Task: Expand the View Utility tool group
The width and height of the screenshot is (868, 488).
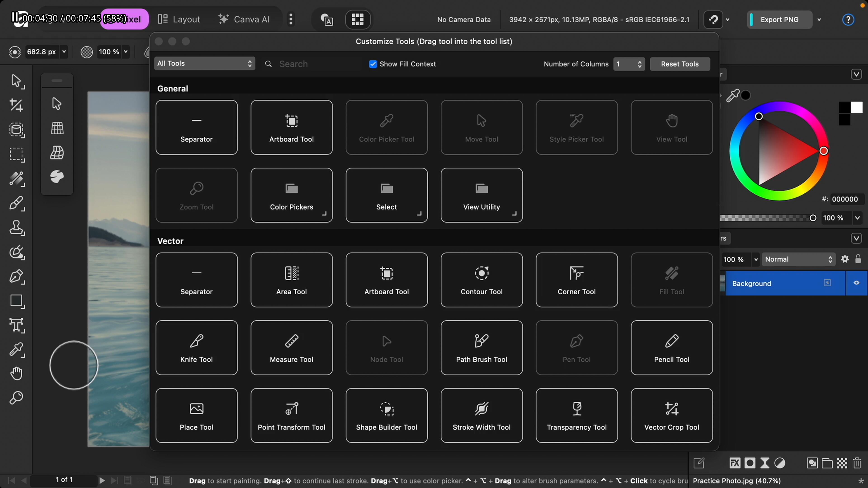Action: click(x=481, y=195)
